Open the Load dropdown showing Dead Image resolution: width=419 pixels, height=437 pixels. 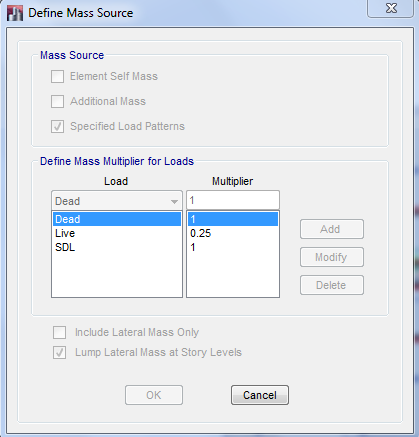117,201
